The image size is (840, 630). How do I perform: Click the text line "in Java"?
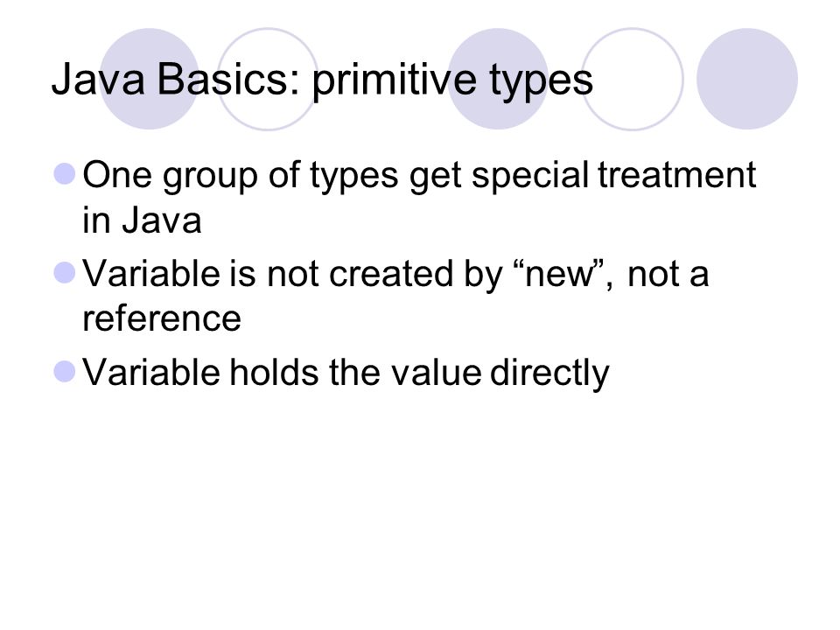tap(142, 220)
